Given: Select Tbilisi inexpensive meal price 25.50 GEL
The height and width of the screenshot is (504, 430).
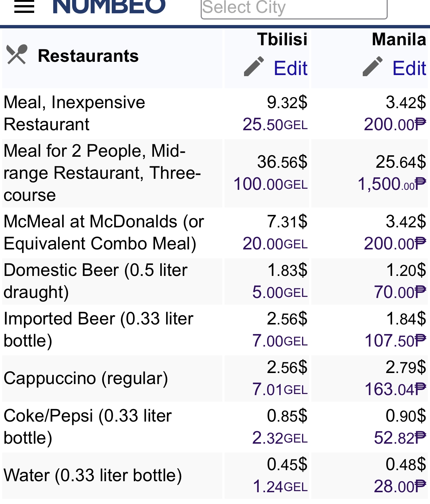Looking at the screenshot, I should click(x=275, y=125).
